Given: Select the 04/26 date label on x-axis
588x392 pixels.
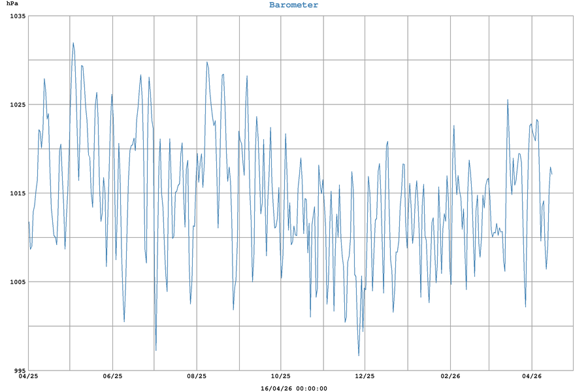Looking at the screenshot, I should (x=532, y=376).
